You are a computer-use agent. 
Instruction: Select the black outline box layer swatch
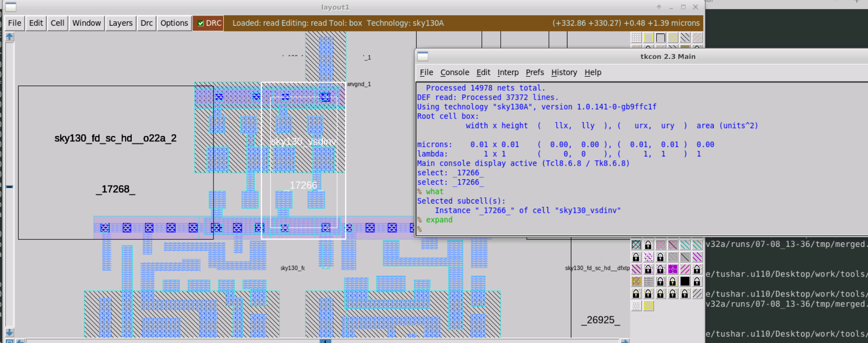[x=660, y=37]
